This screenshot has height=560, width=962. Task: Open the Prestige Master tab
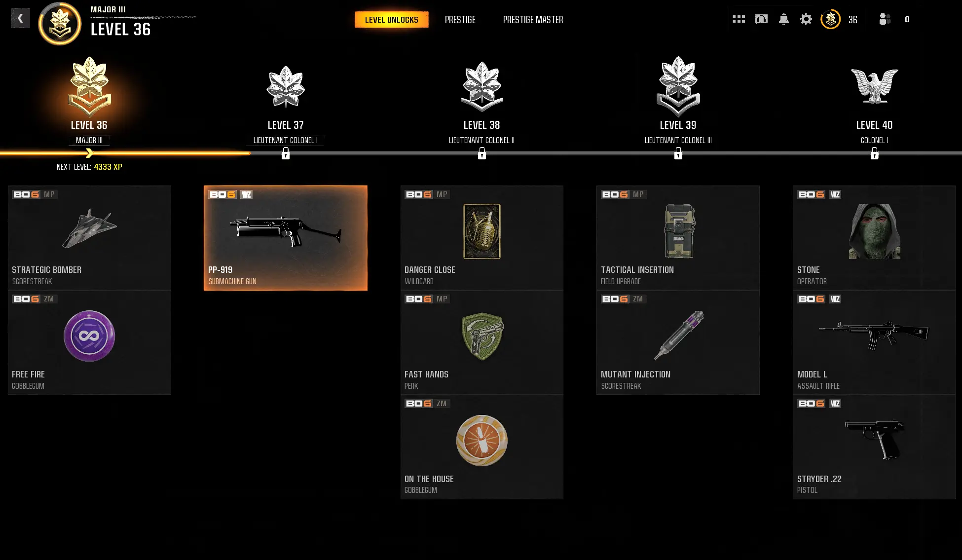[x=533, y=20]
